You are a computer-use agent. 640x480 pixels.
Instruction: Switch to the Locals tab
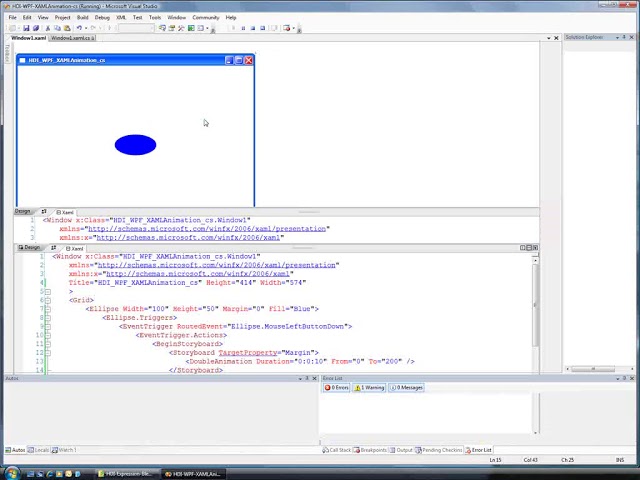[x=38, y=450]
